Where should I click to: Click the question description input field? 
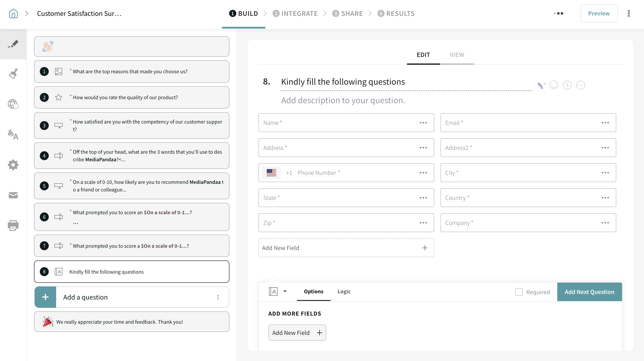point(343,100)
